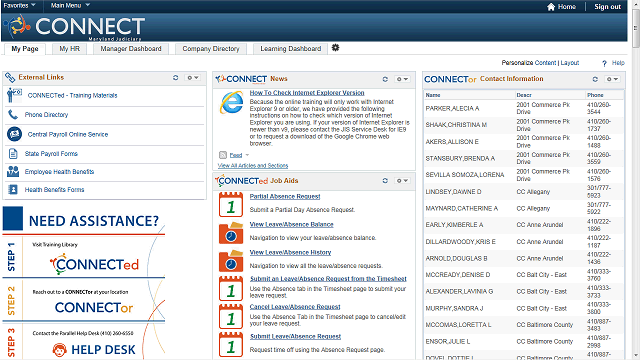Viewport: 640px width, 360px height.
Task: Open the Main Menu dropdown
Action: tap(70, 5)
